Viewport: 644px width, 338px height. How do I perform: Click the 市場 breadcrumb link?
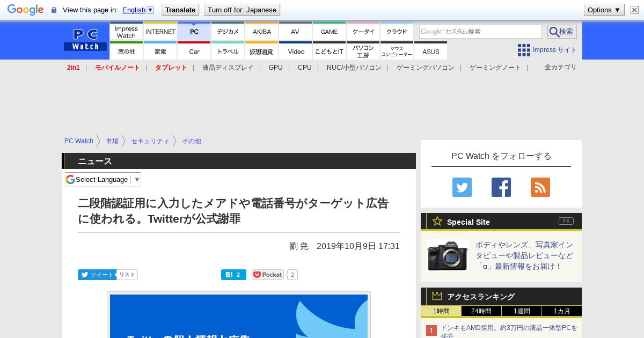(112, 141)
